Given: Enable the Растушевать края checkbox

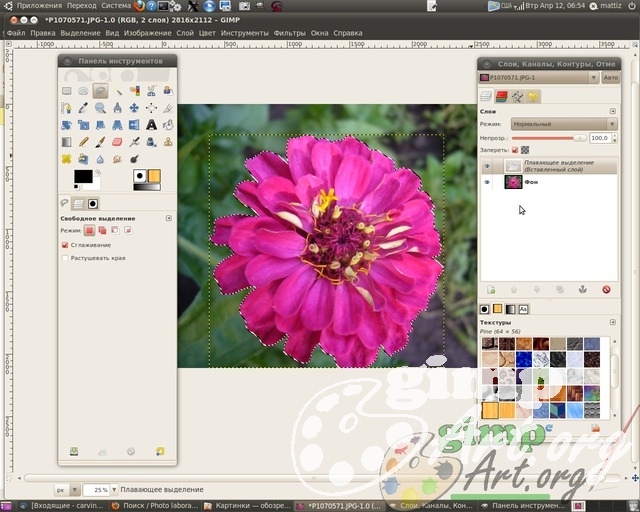Looking at the screenshot, I should coord(64,258).
